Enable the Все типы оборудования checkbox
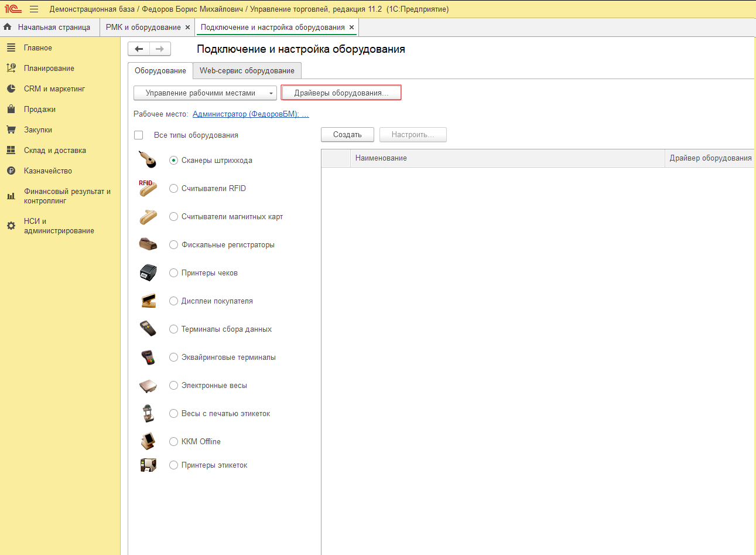The width and height of the screenshot is (756, 555). (x=139, y=135)
